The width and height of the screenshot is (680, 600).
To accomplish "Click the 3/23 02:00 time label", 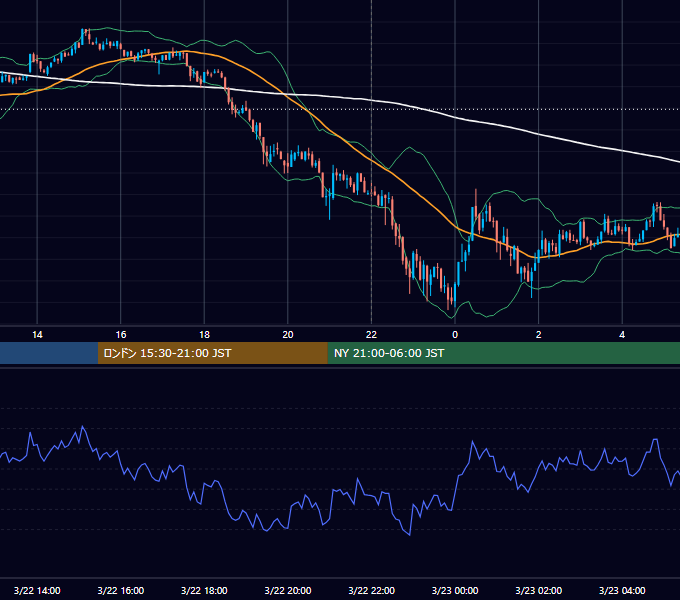I will point(539,590).
